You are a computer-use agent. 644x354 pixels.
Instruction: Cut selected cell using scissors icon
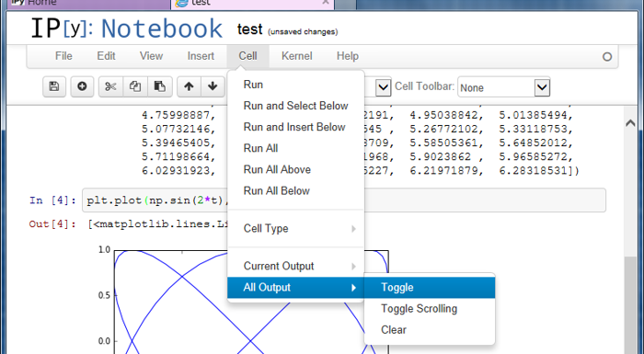point(110,86)
